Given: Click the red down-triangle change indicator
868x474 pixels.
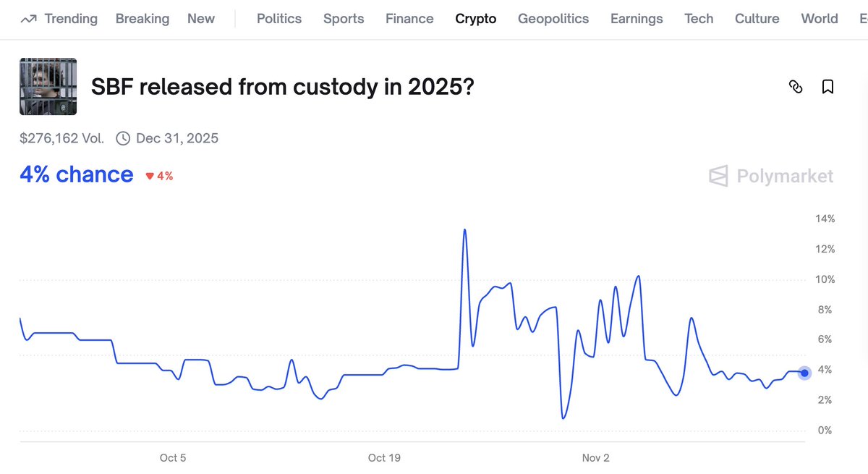Looking at the screenshot, I should click(x=150, y=176).
